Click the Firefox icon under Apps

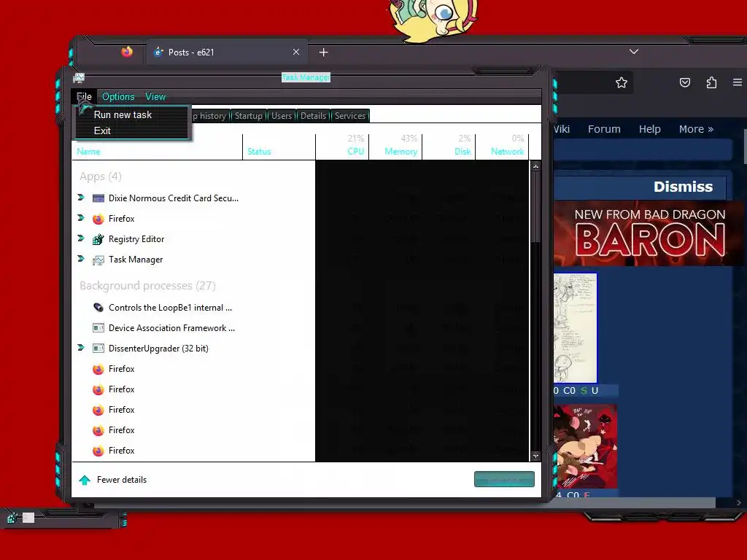98,219
